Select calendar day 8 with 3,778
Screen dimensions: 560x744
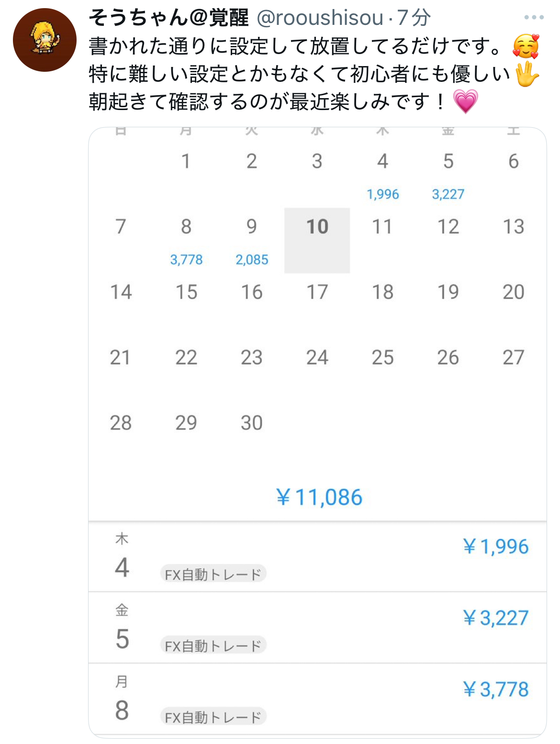[186, 240]
